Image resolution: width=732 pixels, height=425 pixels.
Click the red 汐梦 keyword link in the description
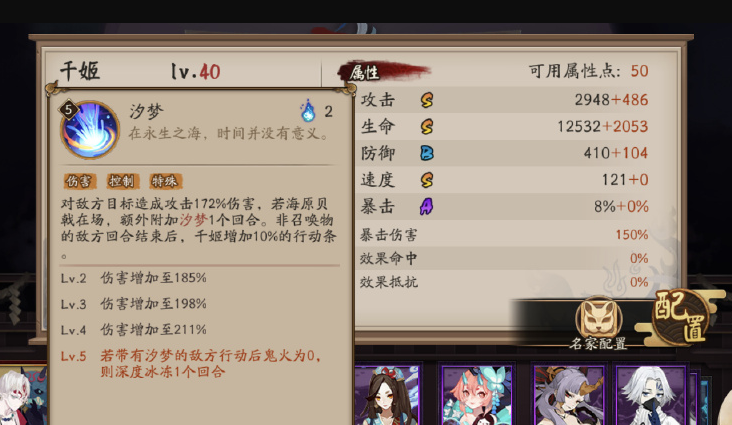click(x=193, y=220)
